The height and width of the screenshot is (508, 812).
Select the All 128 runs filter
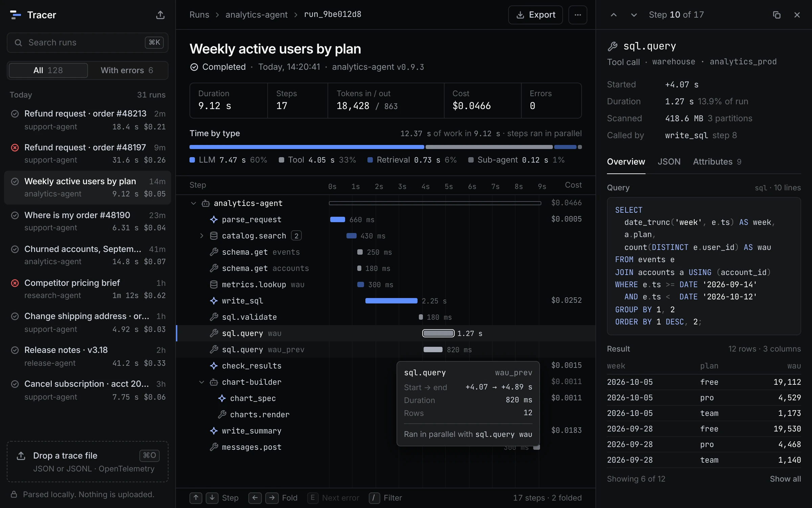pos(48,70)
